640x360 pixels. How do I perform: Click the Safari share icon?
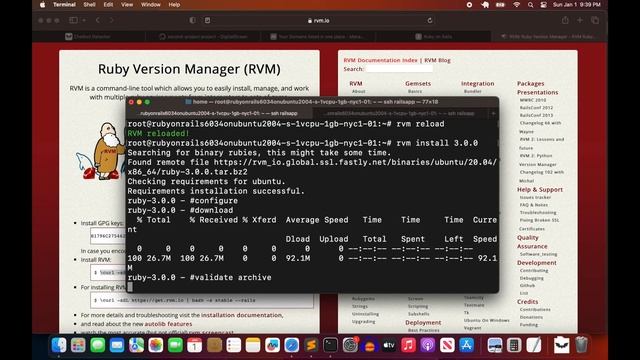point(565,20)
